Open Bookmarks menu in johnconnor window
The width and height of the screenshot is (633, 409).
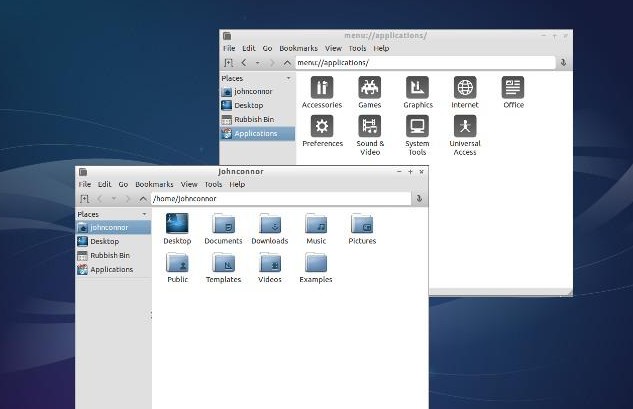coord(154,184)
